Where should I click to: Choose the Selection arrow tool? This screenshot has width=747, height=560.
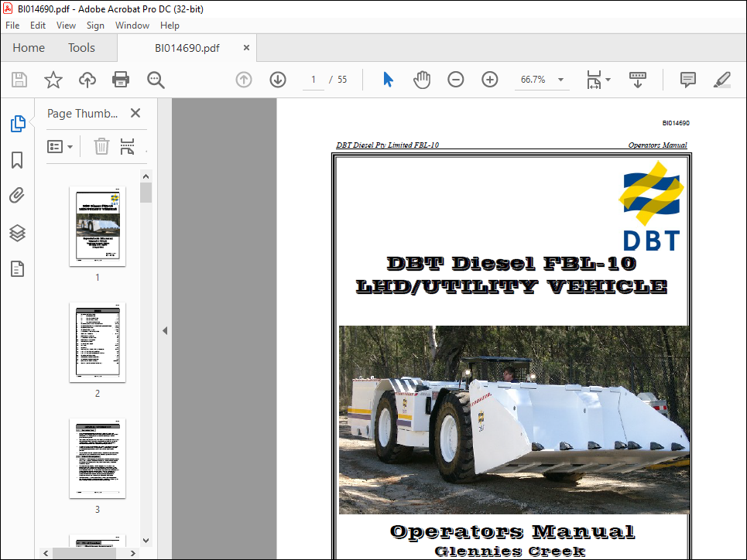pos(389,80)
